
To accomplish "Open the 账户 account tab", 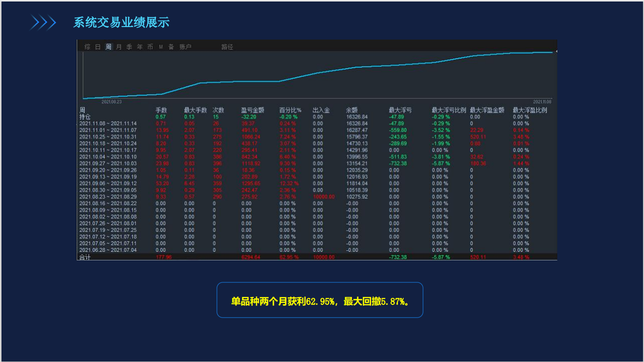I will coord(185,47).
